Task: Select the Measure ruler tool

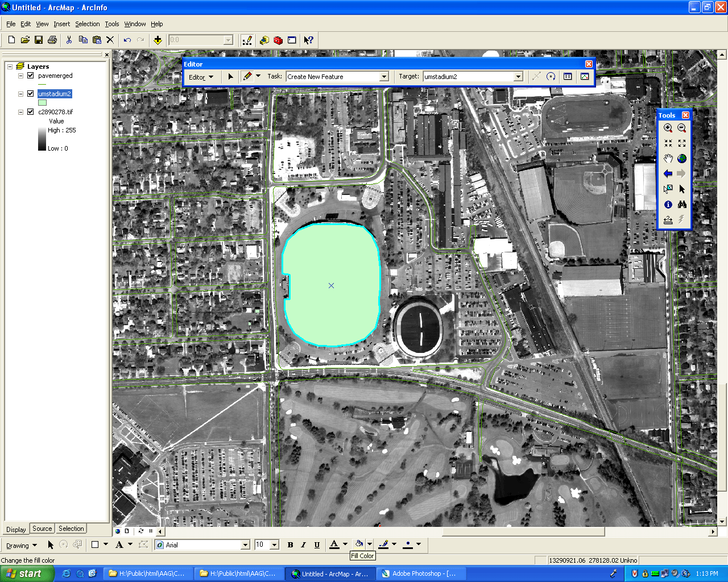Action: [668, 220]
